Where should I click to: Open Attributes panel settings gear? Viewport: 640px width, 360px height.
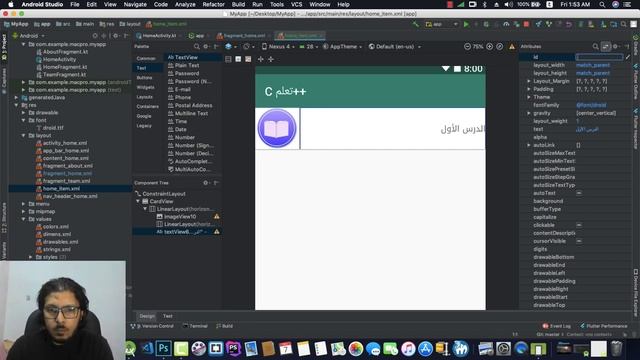[x=616, y=47]
